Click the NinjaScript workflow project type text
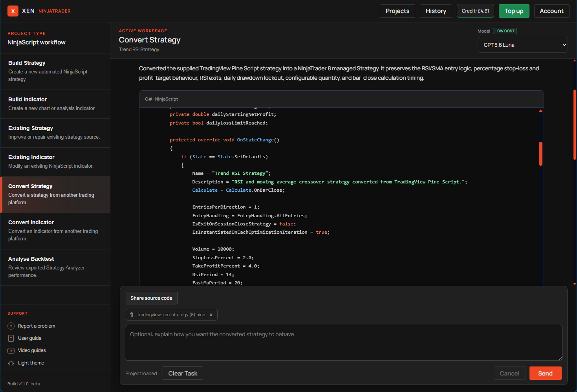Image resolution: width=577 pixels, height=392 pixels. 37,42
